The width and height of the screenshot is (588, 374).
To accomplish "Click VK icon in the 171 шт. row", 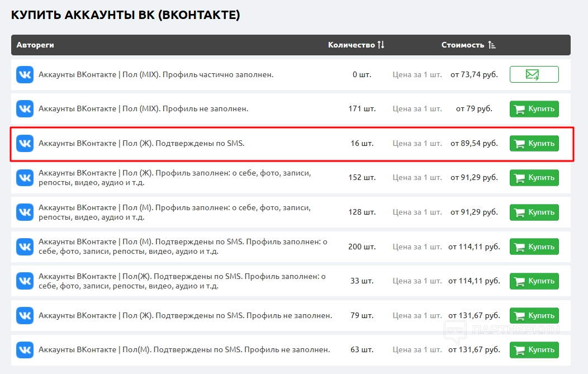I will [x=25, y=109].
